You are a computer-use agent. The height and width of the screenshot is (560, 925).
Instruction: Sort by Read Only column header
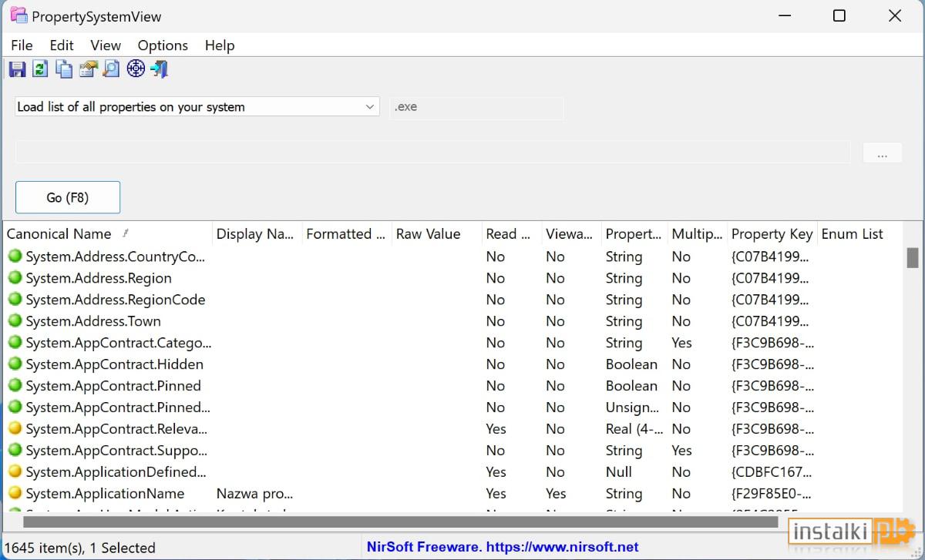click(512, 234)
